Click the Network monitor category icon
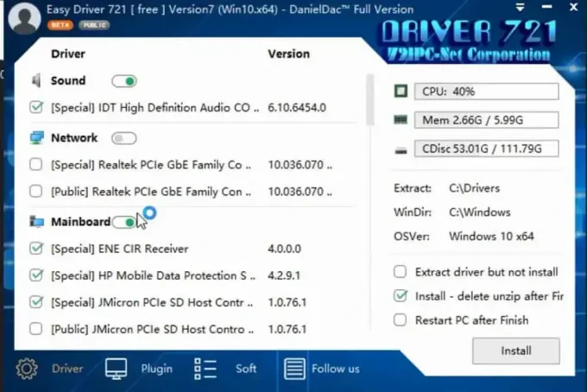 36,138
